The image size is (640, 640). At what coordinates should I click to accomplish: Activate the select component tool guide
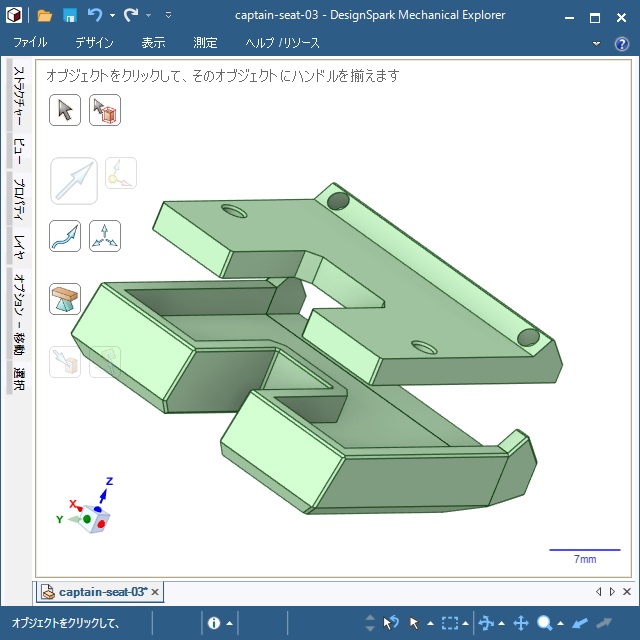105,110
